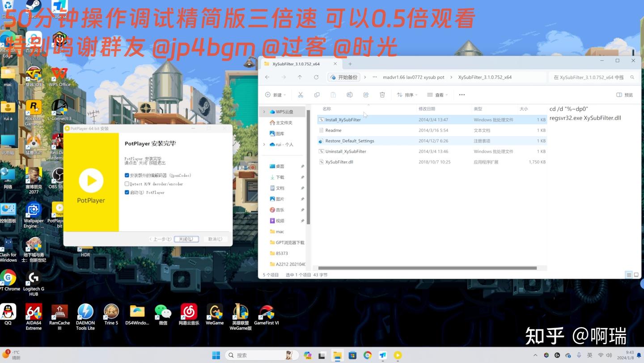
Task: Click the Copy icon in the file toolbar
Action: tap(317, 94)
